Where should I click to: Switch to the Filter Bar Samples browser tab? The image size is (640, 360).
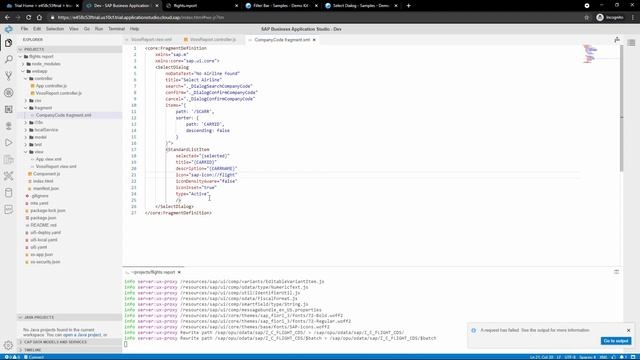[282, 6]
